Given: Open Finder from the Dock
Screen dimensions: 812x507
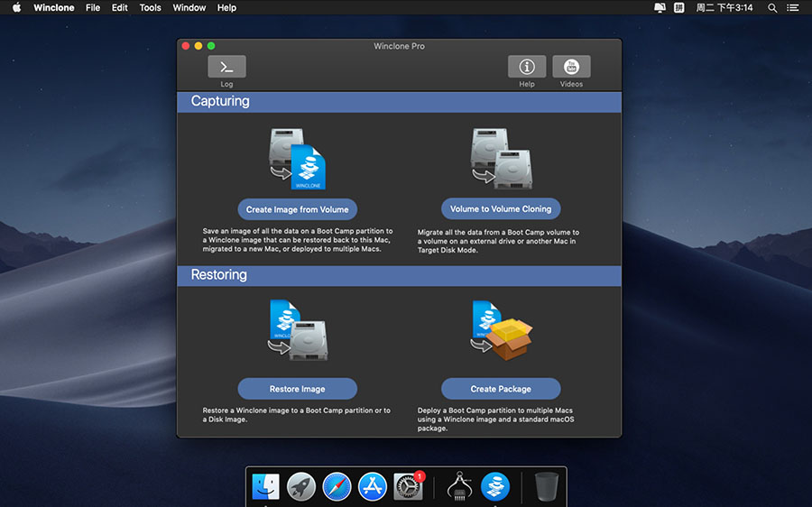Looking at the screenshot, I should pos(265,487).
